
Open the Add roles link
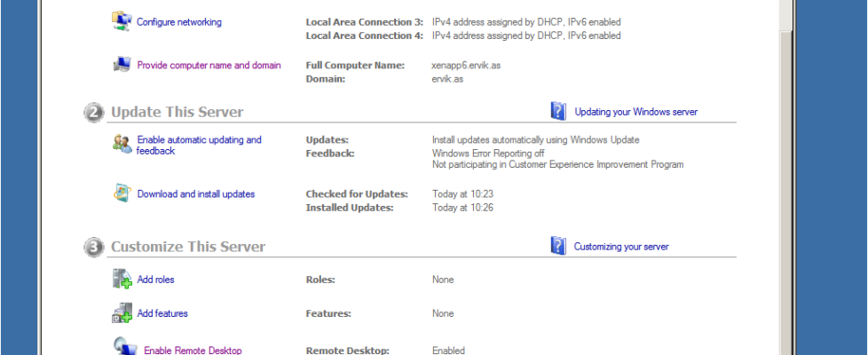[155, 280]
